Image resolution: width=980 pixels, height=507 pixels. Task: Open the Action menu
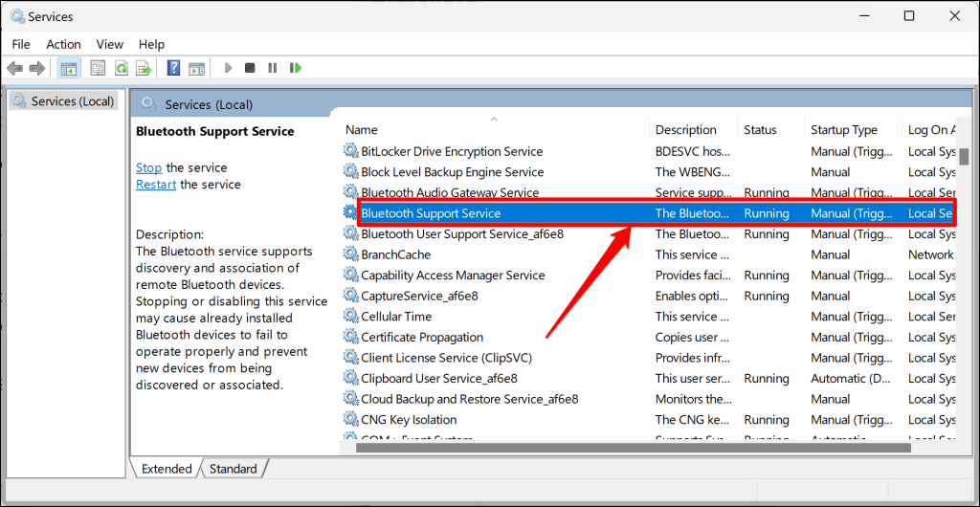[64, 44]
